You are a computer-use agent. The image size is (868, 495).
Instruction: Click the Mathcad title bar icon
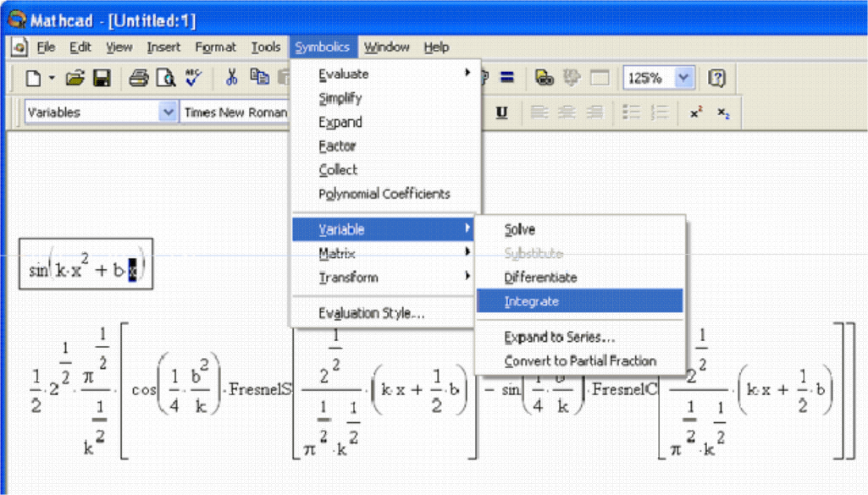17,20
